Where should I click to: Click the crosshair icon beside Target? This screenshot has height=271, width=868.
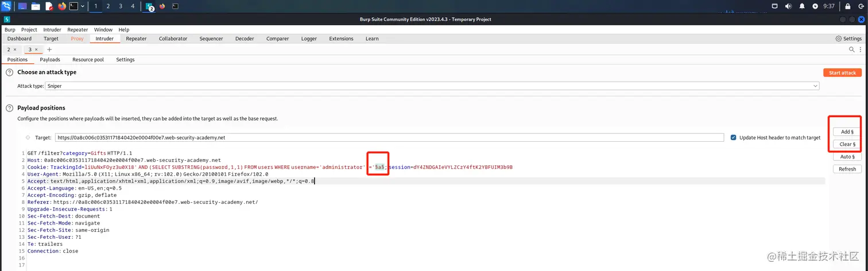(28, 138)
